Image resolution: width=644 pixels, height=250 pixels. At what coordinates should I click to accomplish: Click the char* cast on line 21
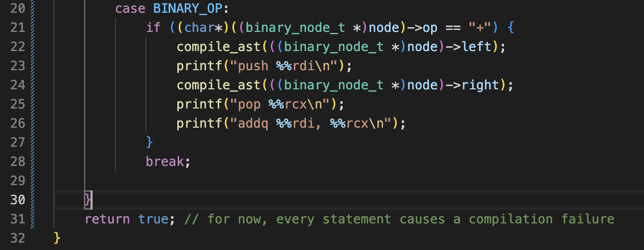click(x=200, y=27)
